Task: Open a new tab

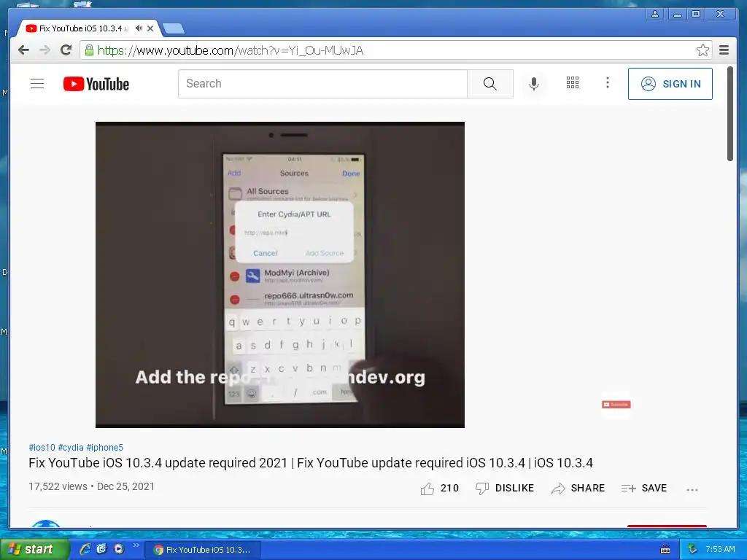Action: tap(174, 29)
